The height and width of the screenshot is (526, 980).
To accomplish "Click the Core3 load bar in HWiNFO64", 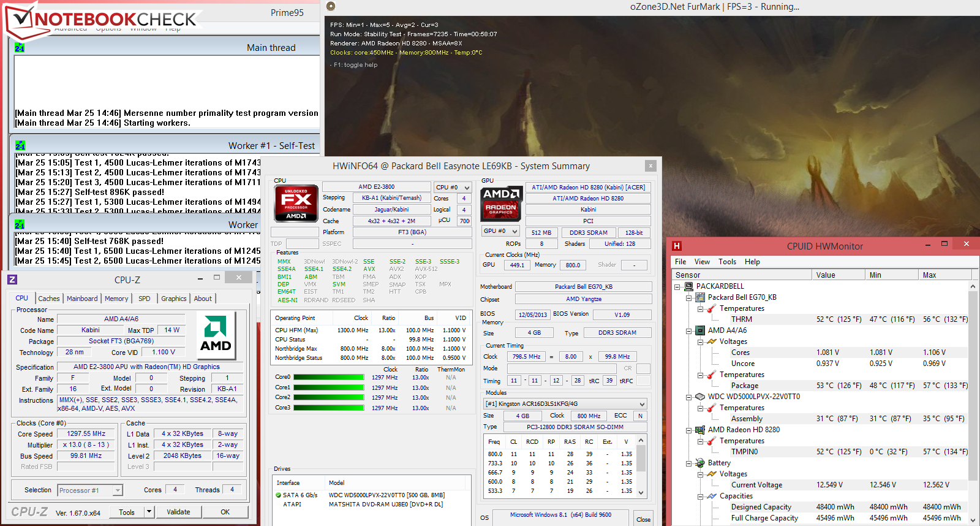I will click(x=329, y=408).
